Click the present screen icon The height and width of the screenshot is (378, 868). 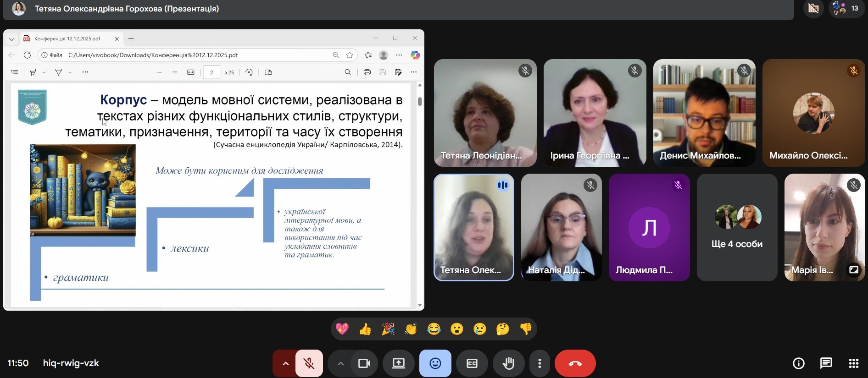tap(398, 363)
